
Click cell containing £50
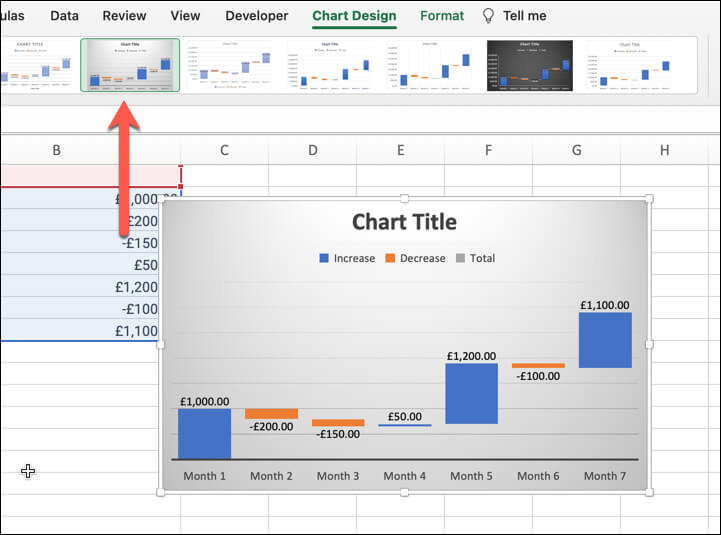point(80,265)
